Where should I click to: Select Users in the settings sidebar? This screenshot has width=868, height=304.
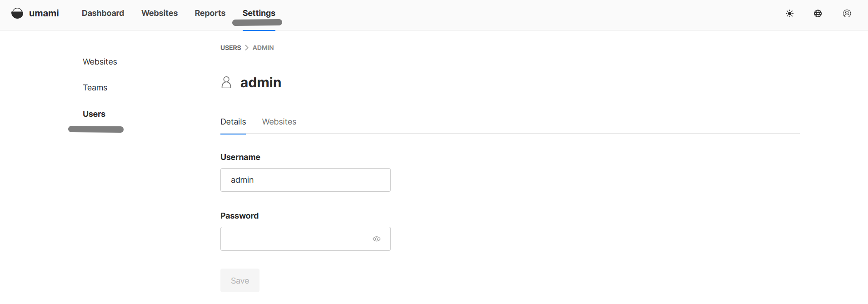[x=94, y=114]
